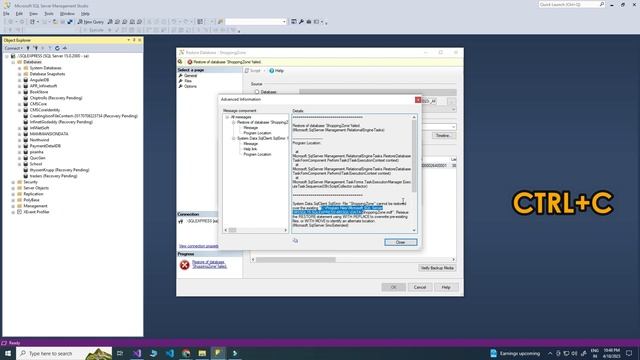Viewport: 640px width, 360px height.
Task: Click the copy icon below message tree
Action: [295, 241]
